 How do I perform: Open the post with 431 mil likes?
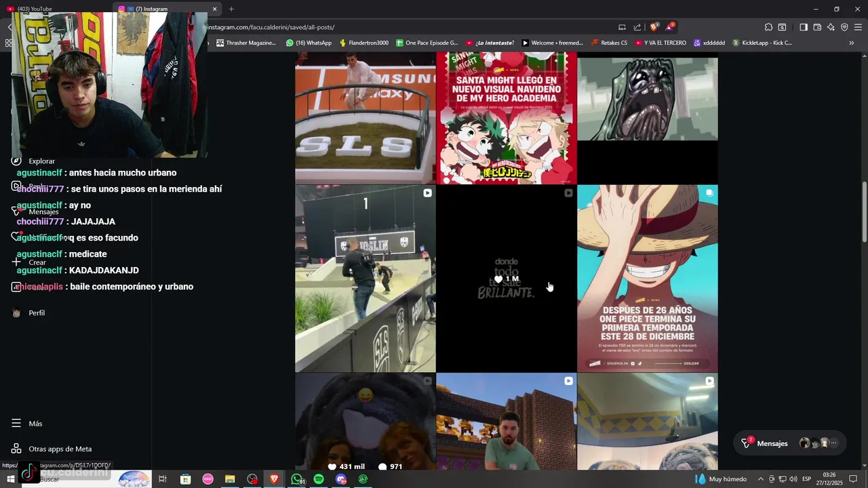click(x=365, y=422)
